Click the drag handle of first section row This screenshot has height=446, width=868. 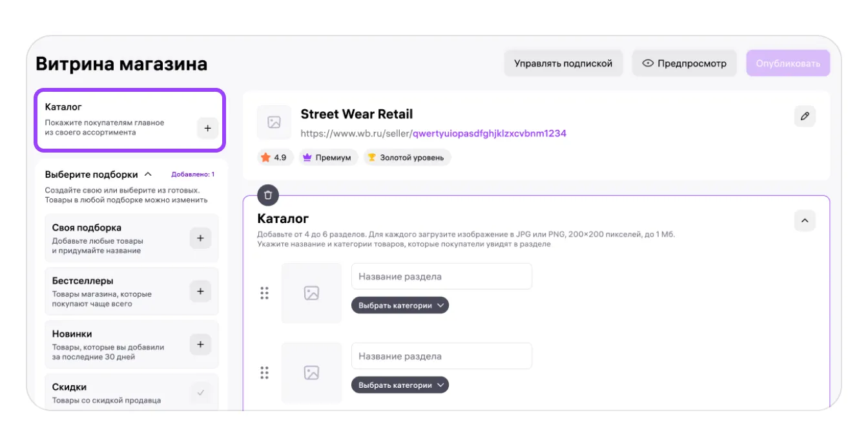[264, 293]
